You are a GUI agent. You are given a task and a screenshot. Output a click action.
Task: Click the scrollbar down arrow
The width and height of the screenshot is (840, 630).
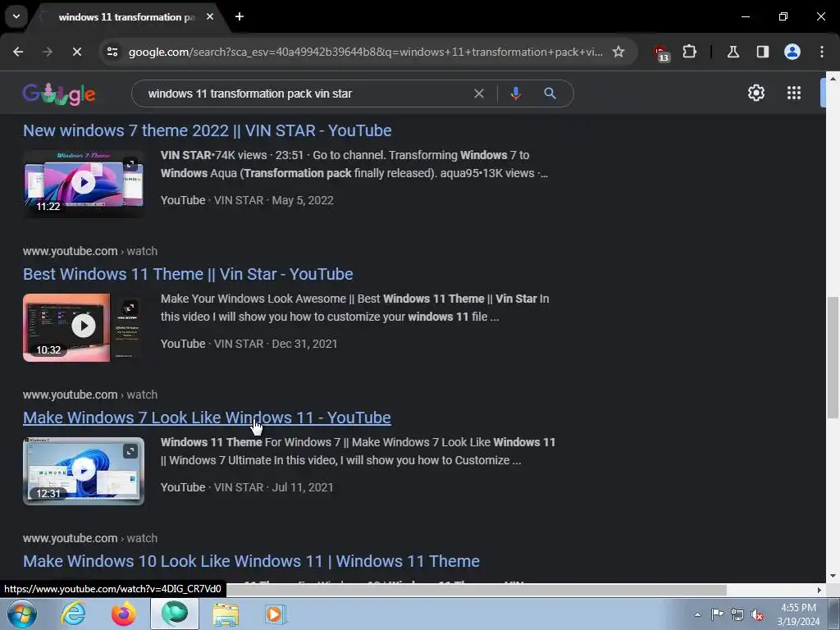click(833, 577)
